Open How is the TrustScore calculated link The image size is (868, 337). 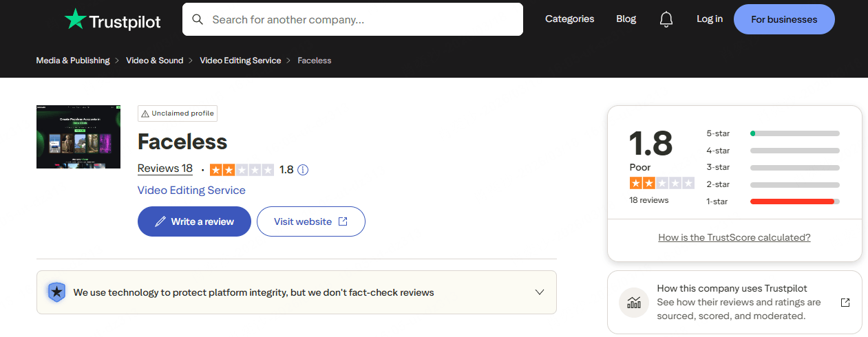click(x=734, y=237)
